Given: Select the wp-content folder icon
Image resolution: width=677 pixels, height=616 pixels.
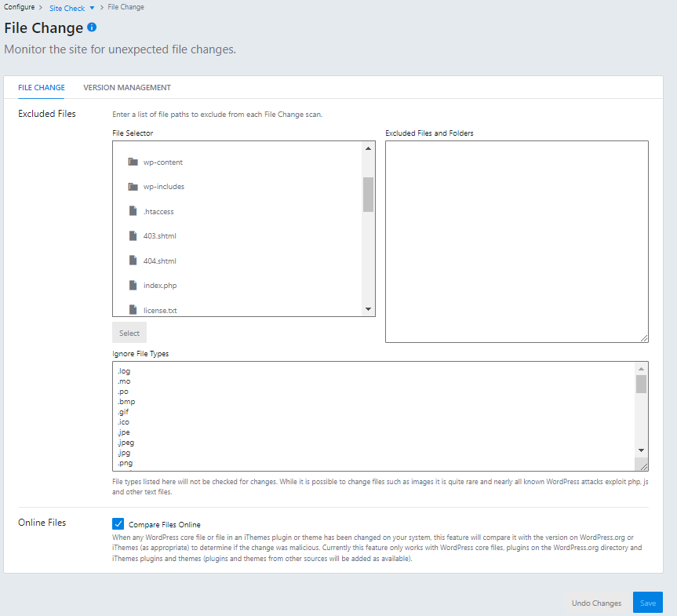Looking at the screenshot, I should pos(133,162).
